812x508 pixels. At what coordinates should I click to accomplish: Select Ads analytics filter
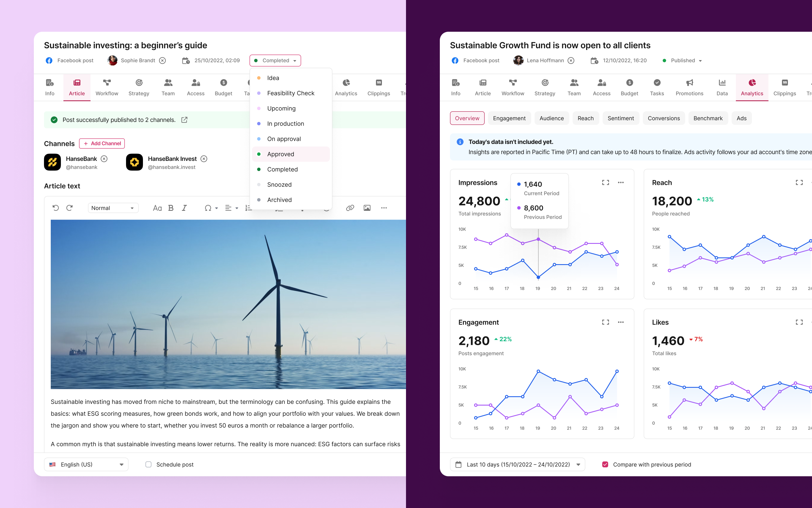742,118
